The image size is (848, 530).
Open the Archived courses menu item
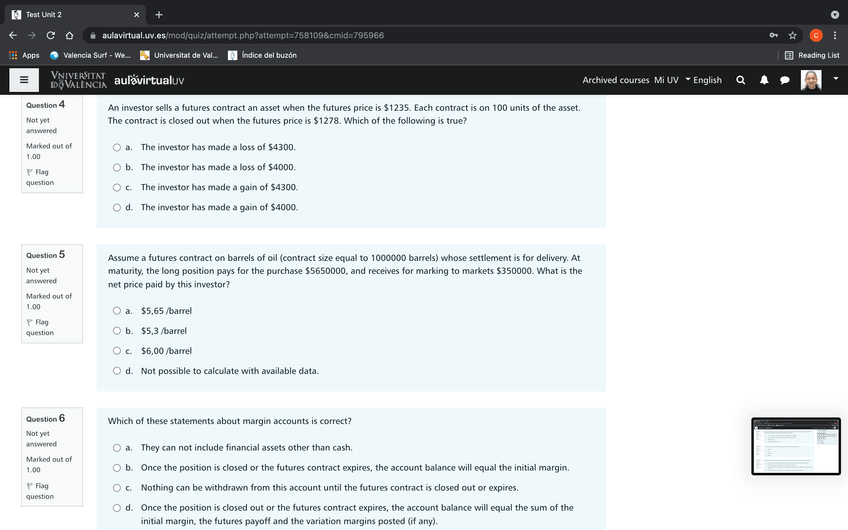[x=615, y=80]
